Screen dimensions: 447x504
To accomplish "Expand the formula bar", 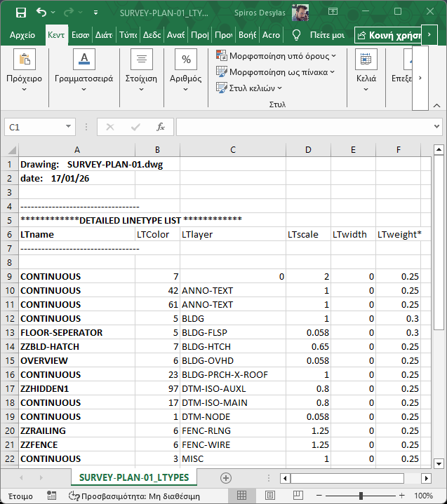I will tap(436, 126).
